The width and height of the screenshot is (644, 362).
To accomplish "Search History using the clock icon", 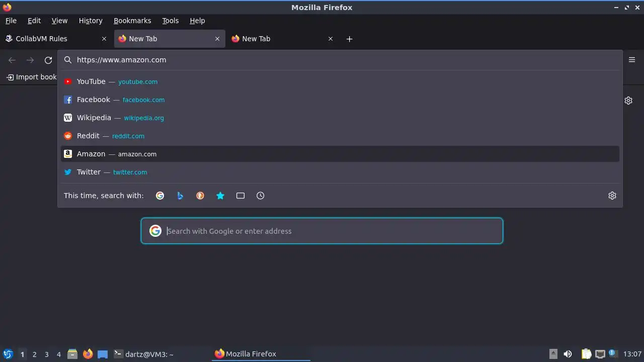I will point(261,196).
